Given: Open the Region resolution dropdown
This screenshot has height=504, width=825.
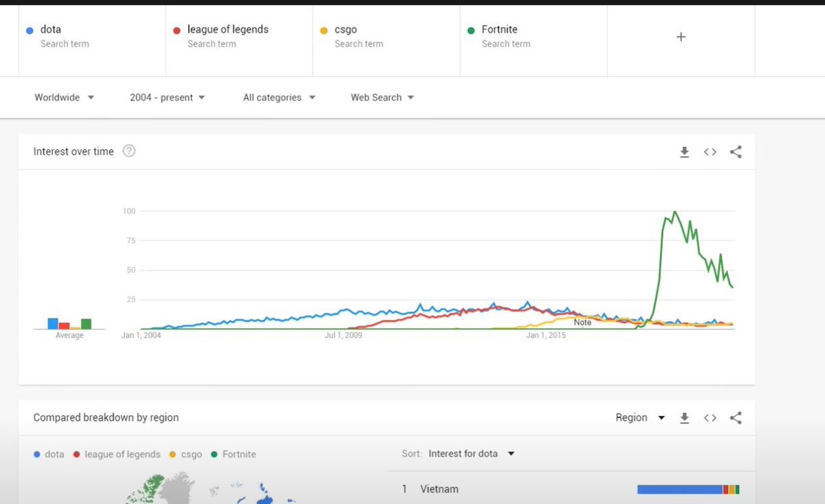Looking at the screenshot, I should tap(640, 417).
